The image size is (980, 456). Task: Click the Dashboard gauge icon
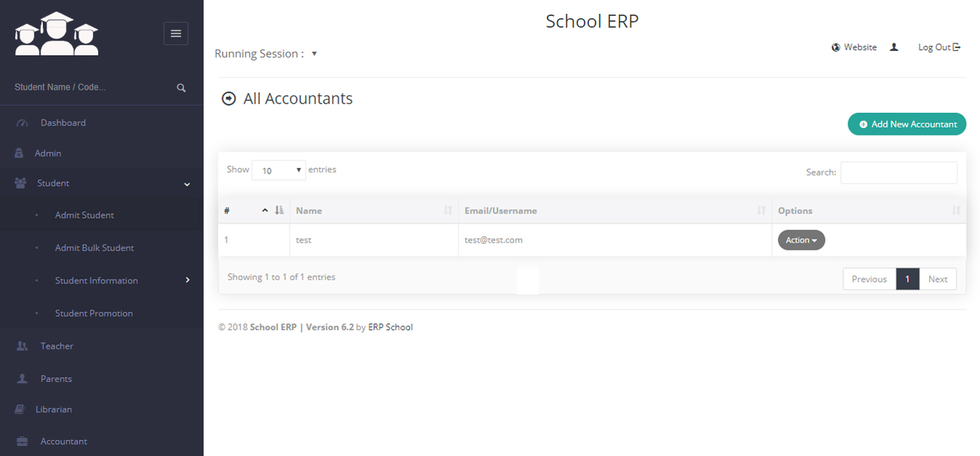22,123
